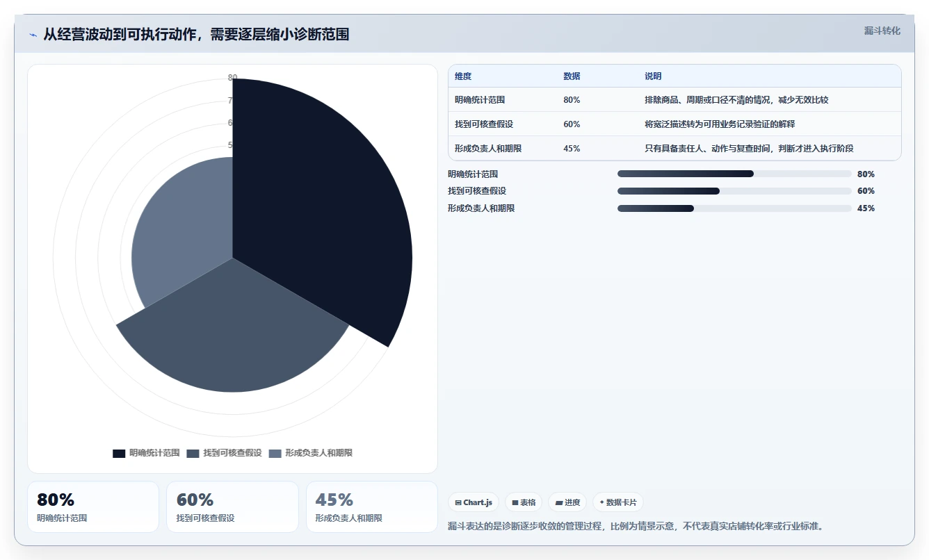Click the 维度 column header
The height and width of the screenshot is (560, 929).
click(463, 76)
